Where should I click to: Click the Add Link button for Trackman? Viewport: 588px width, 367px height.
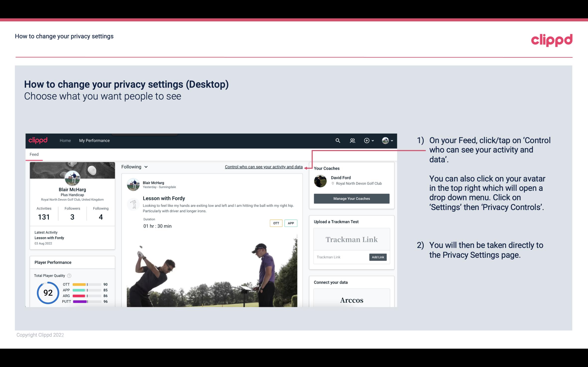377,257
